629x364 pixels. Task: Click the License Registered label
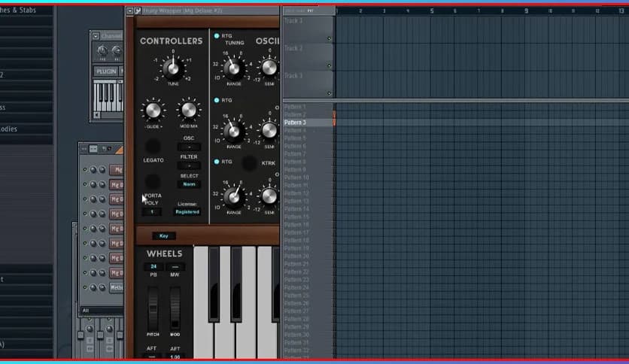[187, 211]
